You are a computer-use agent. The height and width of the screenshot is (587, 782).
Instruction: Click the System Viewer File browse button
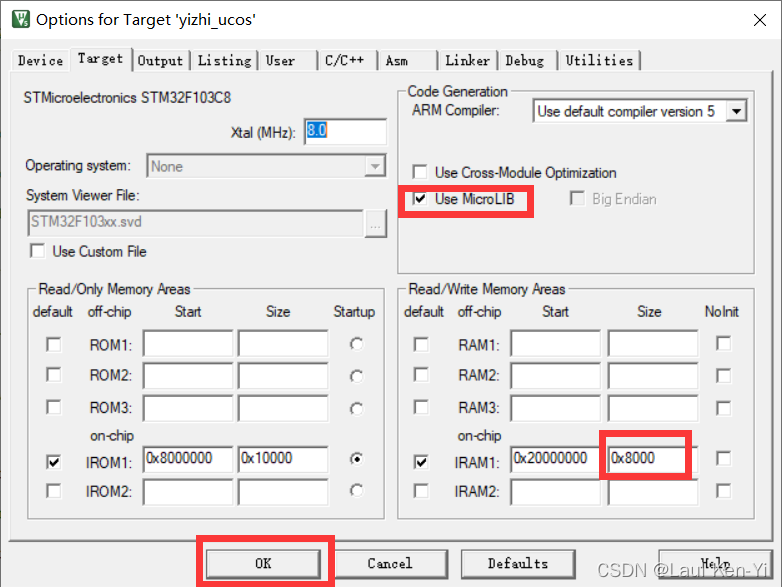(x=375, y=223)
